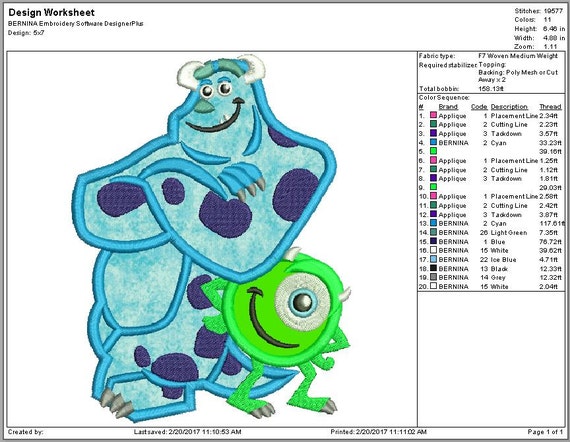The height and width of the screenshot is (442, 570).
Task: Choose the White swatch in row 20
Action: tap(433, 286)
